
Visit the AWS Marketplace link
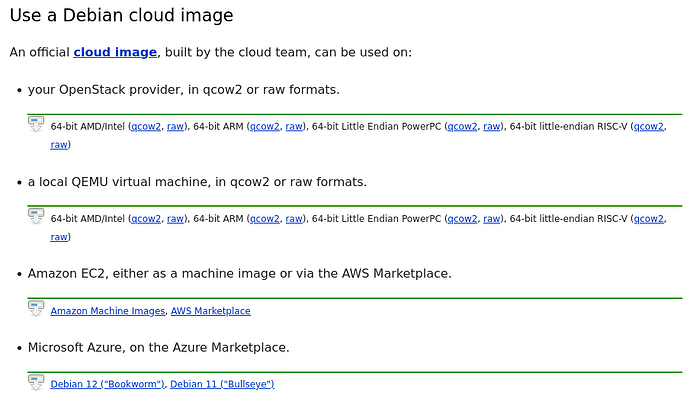click(210, 311)
